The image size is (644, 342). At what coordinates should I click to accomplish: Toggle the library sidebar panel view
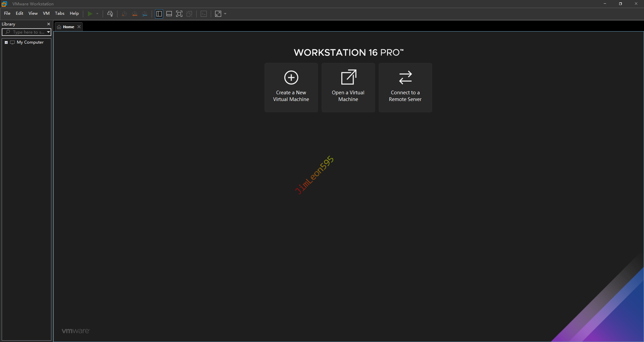tap(159, 14)
